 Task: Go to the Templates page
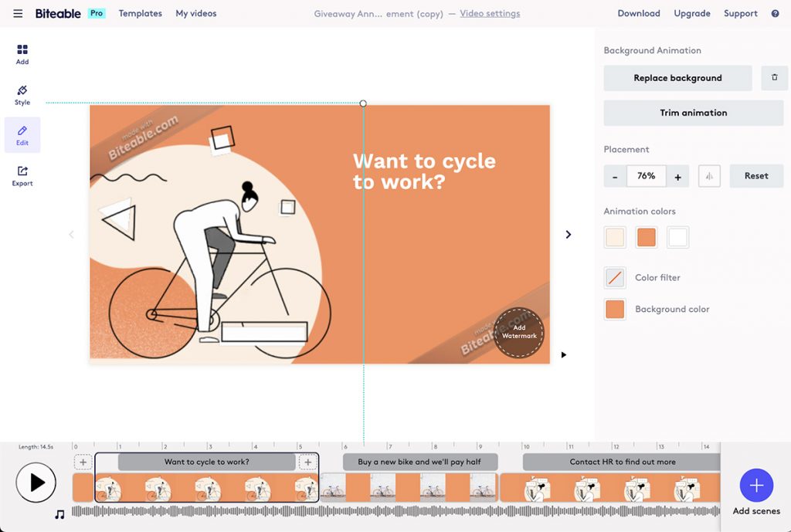(140, 13)
